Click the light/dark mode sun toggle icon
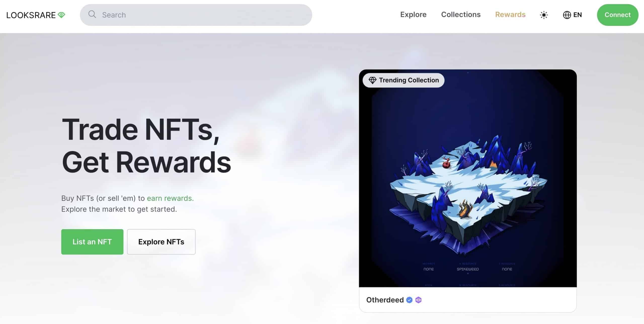The image size is (644, 324). tap(544, 15)
